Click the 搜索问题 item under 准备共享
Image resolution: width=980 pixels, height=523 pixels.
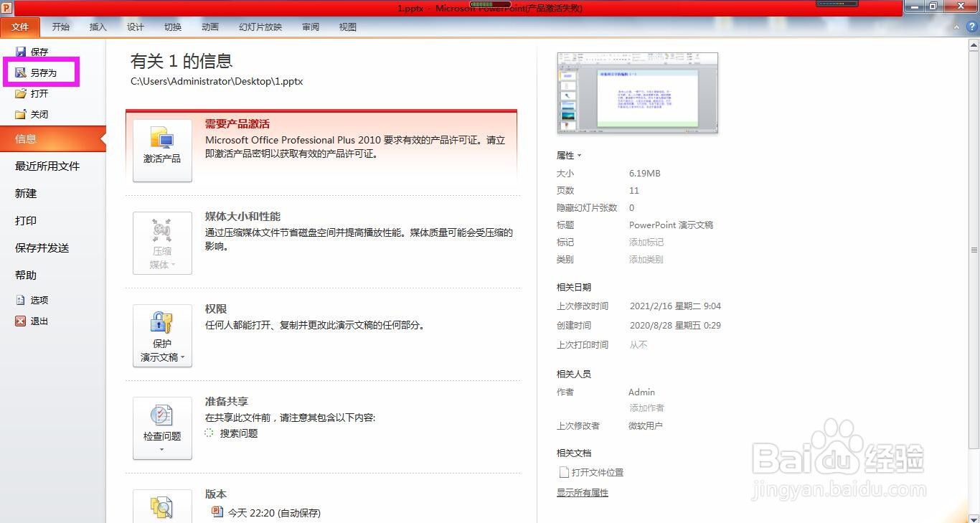[231, 433]
